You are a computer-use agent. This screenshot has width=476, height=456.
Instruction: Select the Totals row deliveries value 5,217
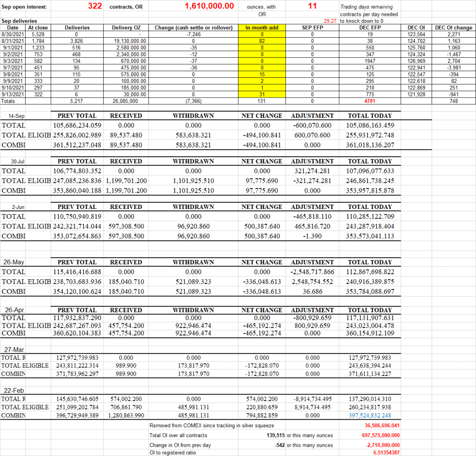click(x=77, y=101)
